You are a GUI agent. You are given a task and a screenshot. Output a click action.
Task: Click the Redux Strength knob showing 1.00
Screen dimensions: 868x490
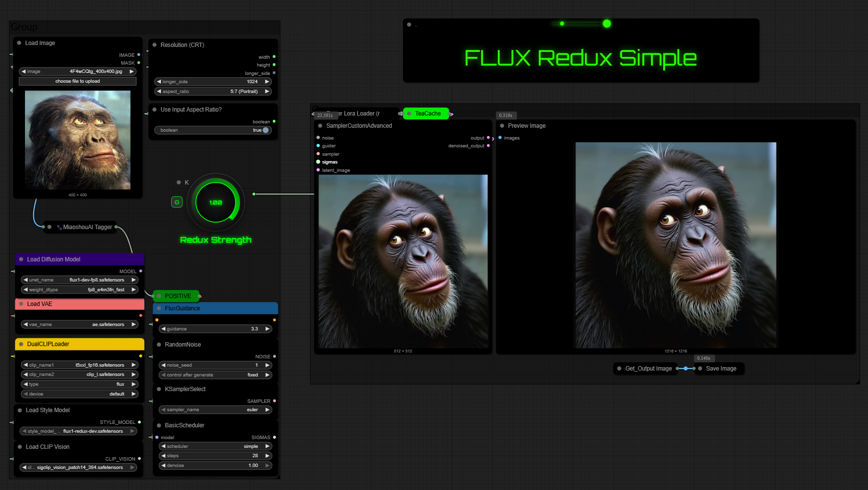click(216, 202)
